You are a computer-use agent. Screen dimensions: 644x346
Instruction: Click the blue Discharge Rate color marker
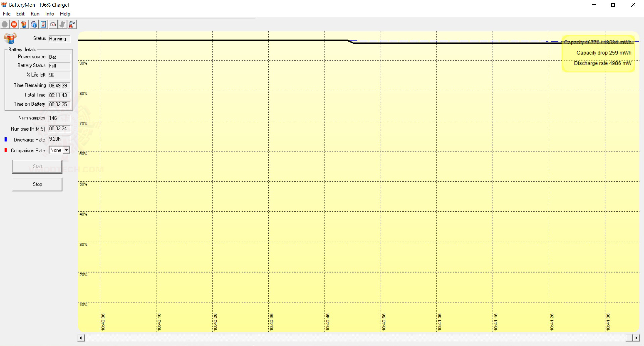pos(6,139)
